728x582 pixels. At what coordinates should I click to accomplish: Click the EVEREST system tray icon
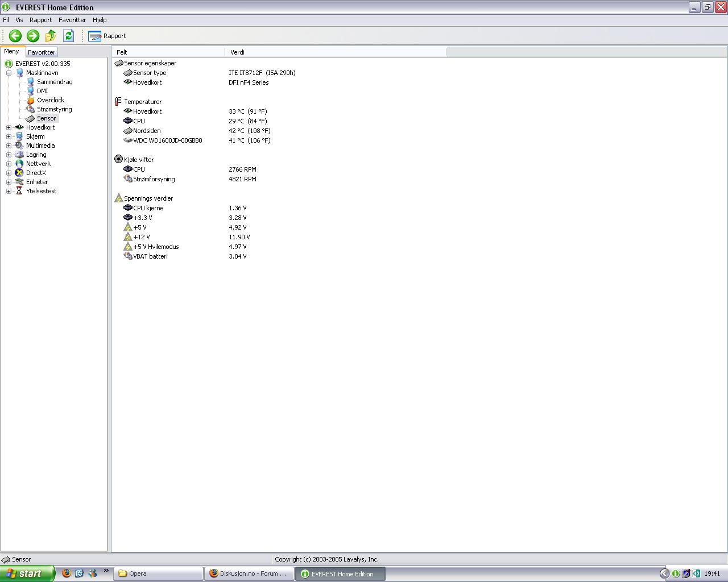[675, 573]
